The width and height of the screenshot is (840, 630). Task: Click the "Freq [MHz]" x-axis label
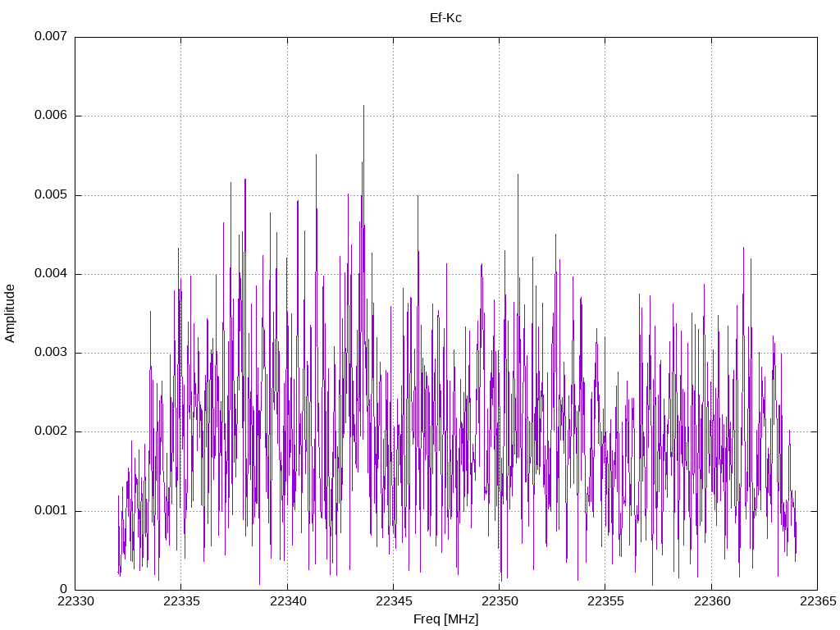(445, 619)
